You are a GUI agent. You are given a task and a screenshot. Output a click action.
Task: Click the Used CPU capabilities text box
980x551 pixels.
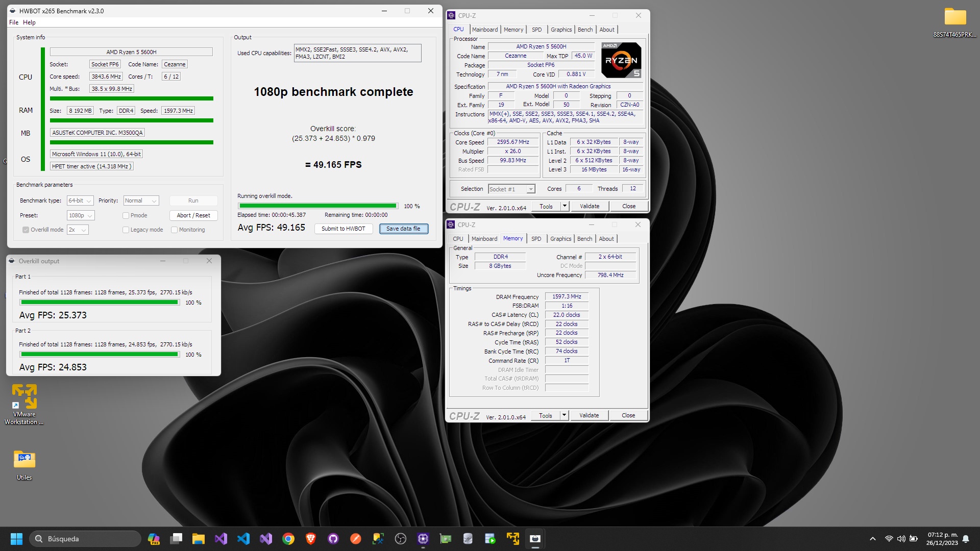[357, 53]
